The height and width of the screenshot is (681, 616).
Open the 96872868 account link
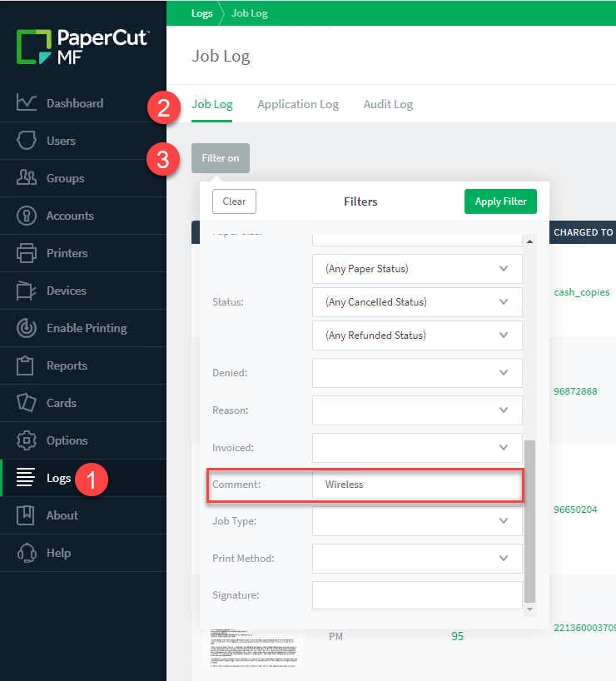click(x=575, y=391)
